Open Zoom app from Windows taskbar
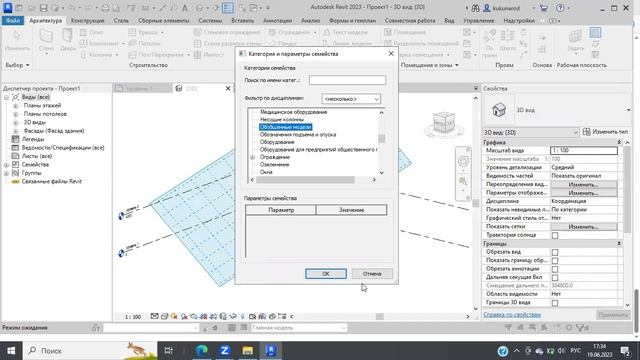Screen dimensions: 640x360 pos(224,351)
